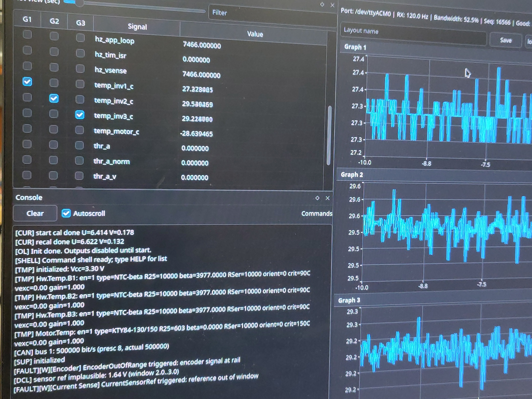Click the SHELL Command shell ready line
The width and height of the screenshot is (532, 399).
(91, 260)
